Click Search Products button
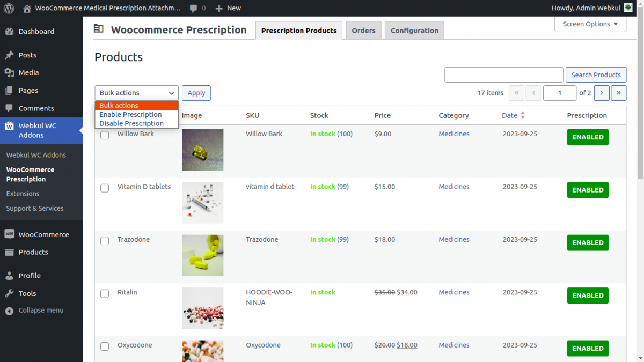Image resolution: width=644 pixels, height=362 pixels. 596,75
